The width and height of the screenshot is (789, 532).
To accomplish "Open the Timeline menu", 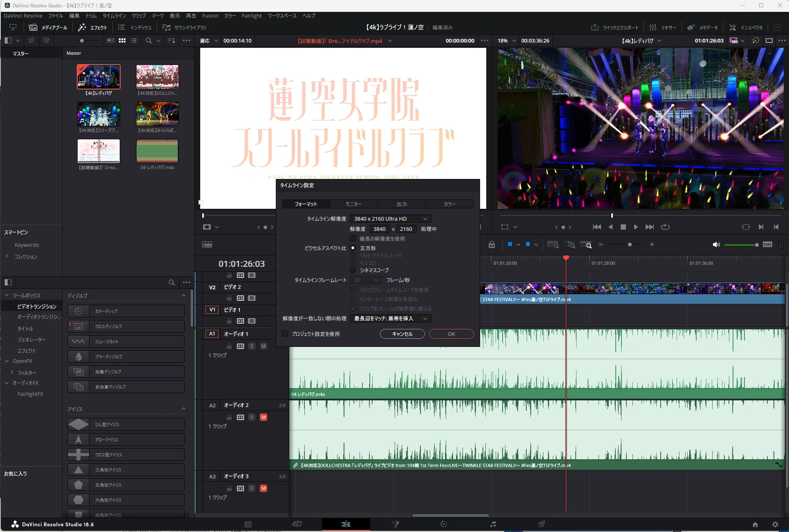I will pyautogui.click(x=114, y=16).
